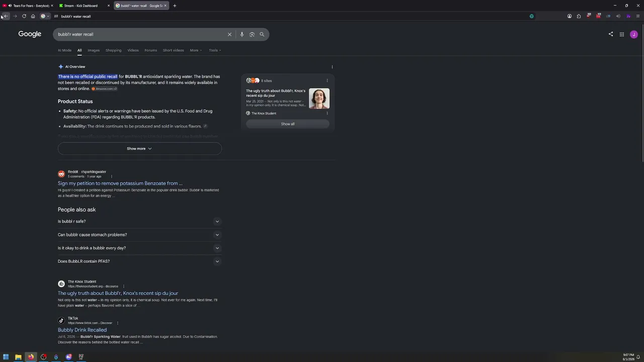Open the Google apps grid
The width and height of the screenshot is (644, 362).
tap(622, 34)
